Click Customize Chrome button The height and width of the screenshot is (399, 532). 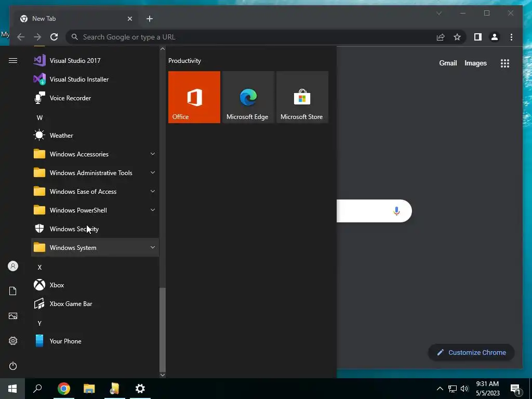(471, 353)
